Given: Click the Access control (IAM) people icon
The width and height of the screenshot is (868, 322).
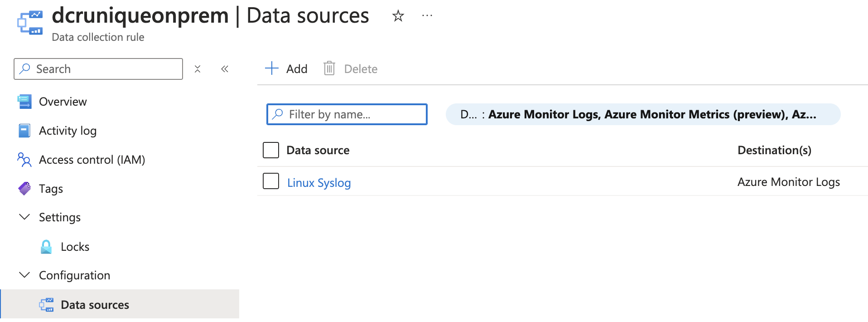Looking at the screenshot, I should coord(24,160).
